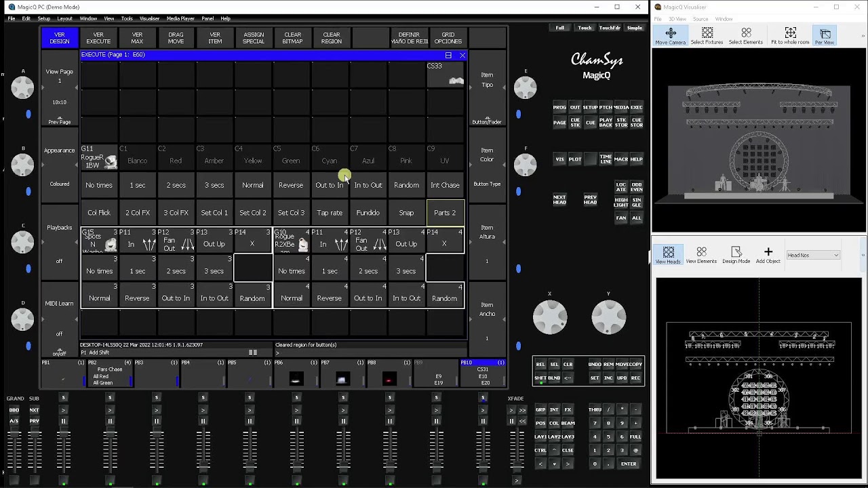
Task: Click G10 Rogue R2XBeam group cell
Action: coord(292,241)
